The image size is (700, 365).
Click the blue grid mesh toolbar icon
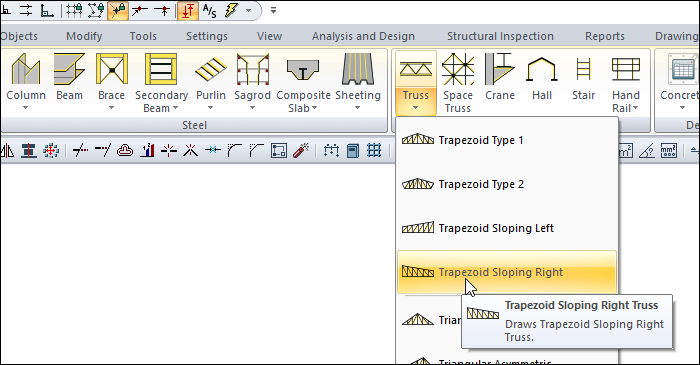click(374, 151)
